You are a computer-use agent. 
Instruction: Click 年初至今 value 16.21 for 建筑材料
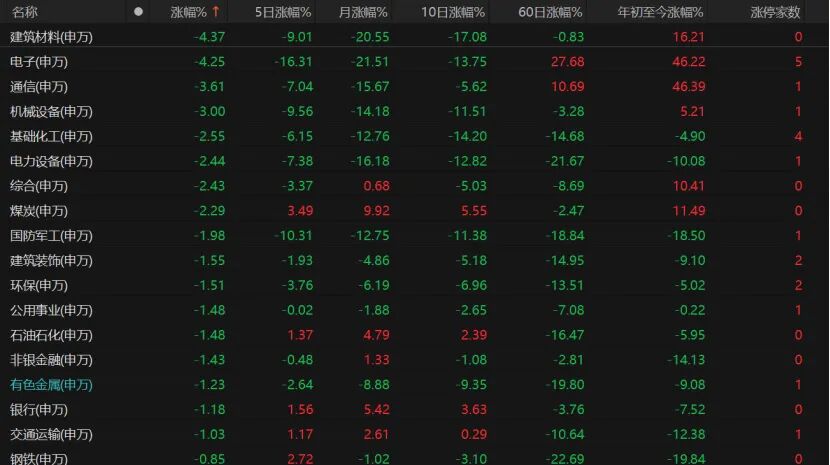(689, 37)
